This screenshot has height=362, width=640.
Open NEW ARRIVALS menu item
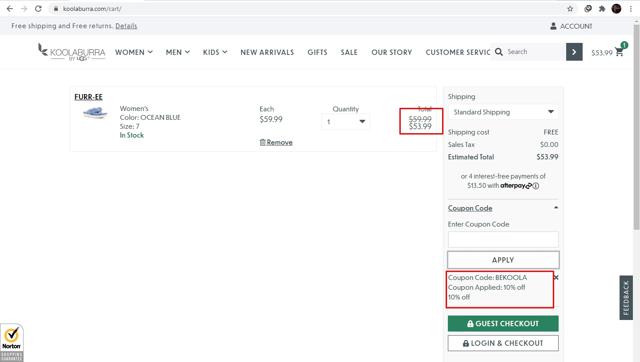(267, 52)
